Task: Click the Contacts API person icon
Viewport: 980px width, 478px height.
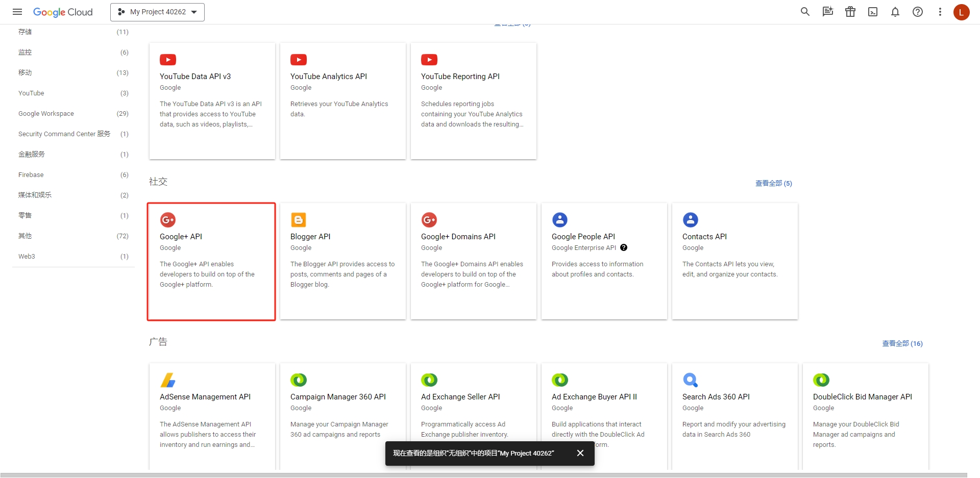Action: point(691,220)
